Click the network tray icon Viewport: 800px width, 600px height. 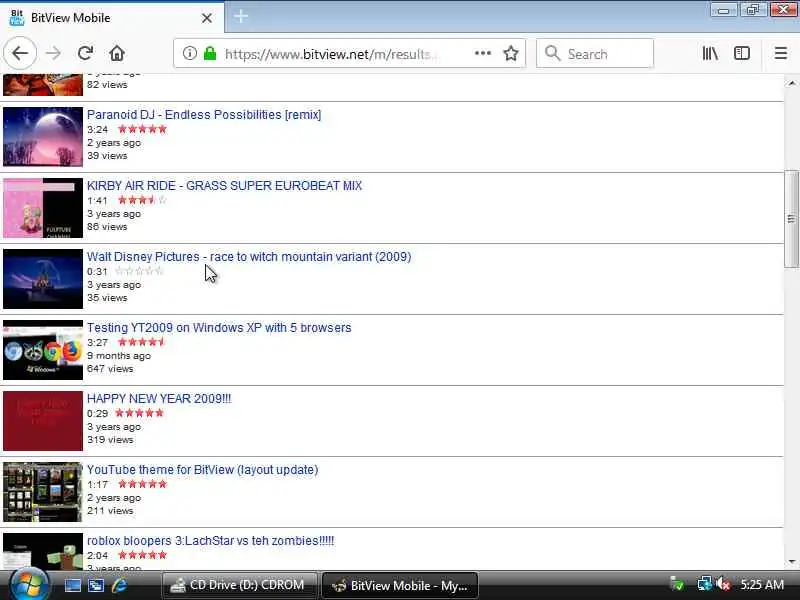tap(705, 584)
